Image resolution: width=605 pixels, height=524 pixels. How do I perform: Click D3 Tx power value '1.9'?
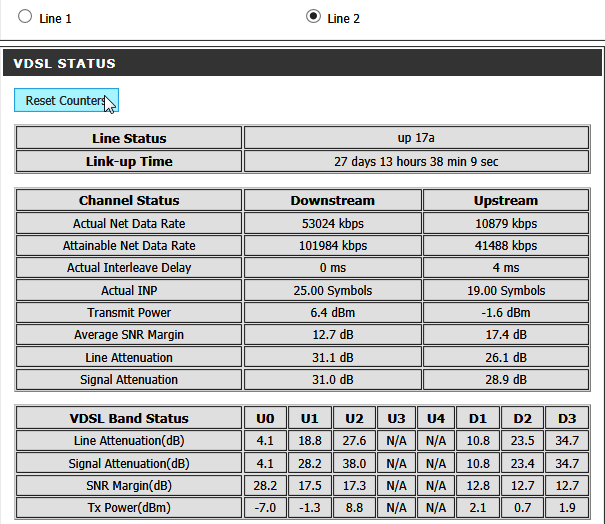pos(567,507)
